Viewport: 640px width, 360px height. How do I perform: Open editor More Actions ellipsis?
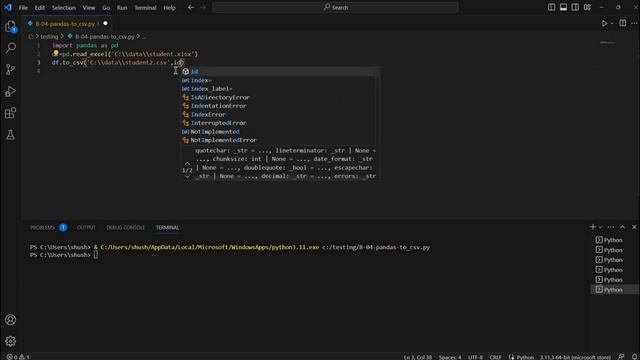click(634, 23)
